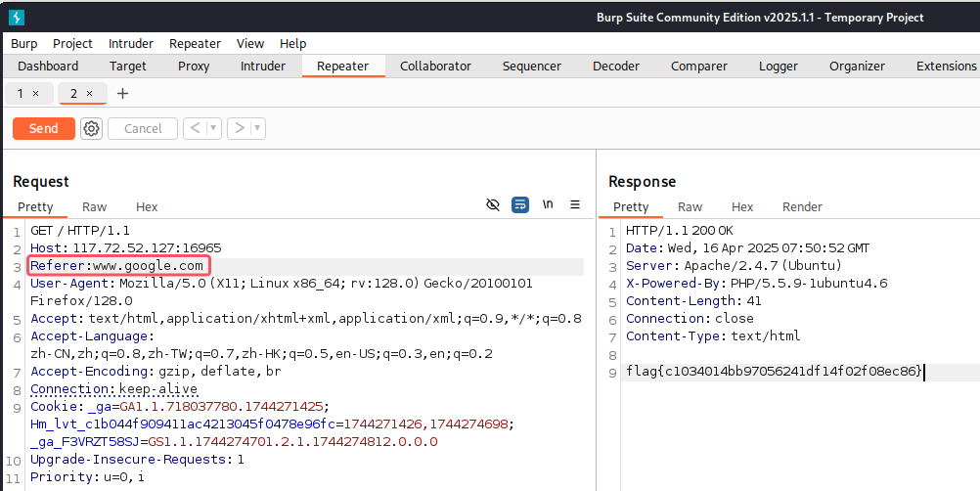Screen dimensions: 980x491
Task: Click the Content-Type: text/html response header
Action: tap(713, 336)
